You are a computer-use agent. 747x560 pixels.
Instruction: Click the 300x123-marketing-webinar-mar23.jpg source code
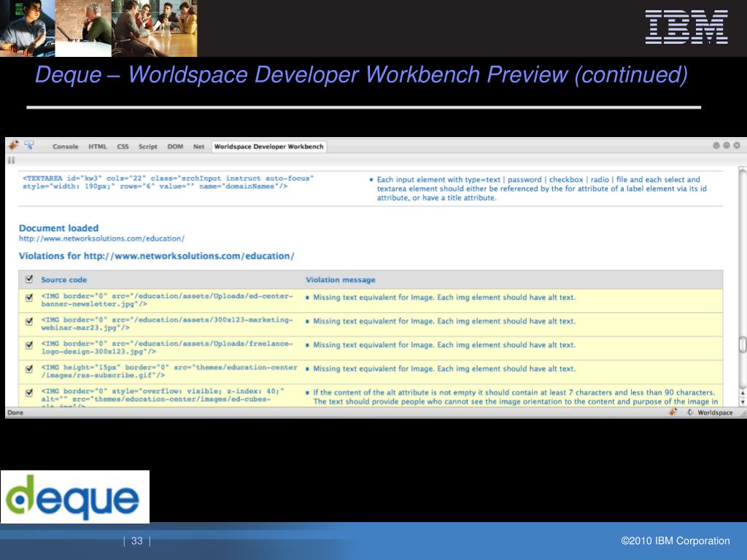point(167,324)
